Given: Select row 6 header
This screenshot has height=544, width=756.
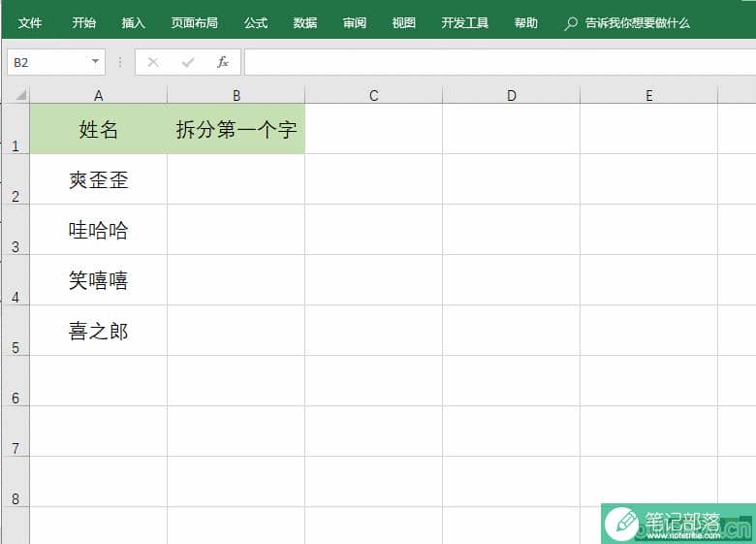Looking at the screenshot, I should [16, 381].
